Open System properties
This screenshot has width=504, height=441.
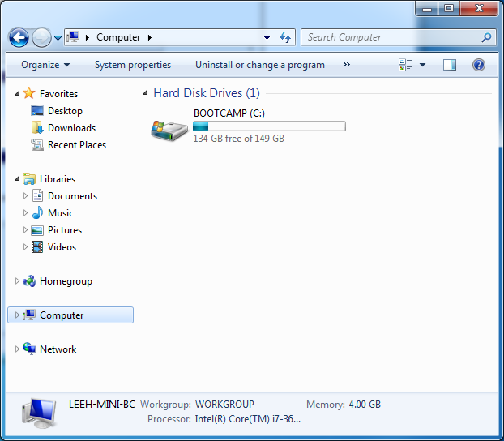(133, 65)
